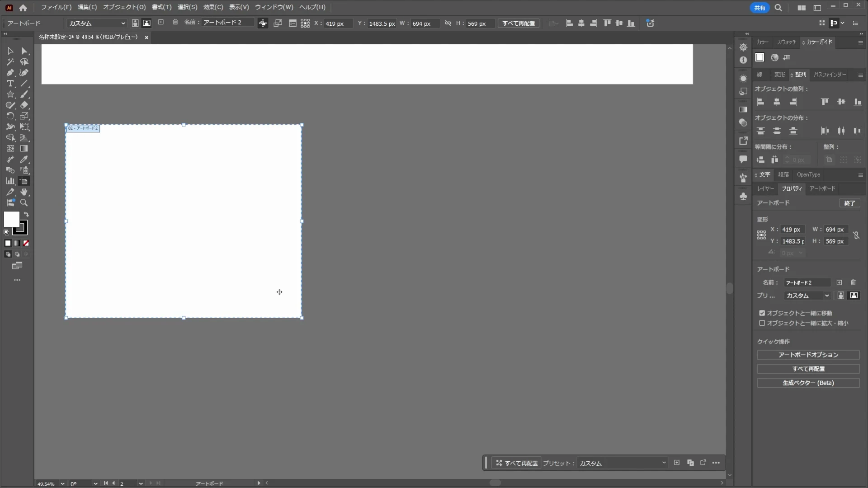This screenshot has width=868, height=488.
Task: Select the Zoom tool
Action: pos(24,203)
